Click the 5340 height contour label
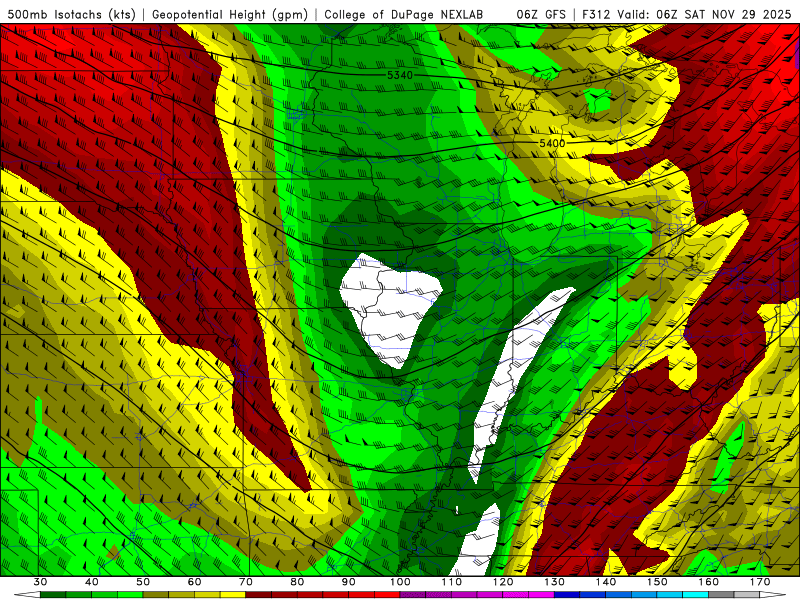The image size is (800, 600). tap(399, 76)
